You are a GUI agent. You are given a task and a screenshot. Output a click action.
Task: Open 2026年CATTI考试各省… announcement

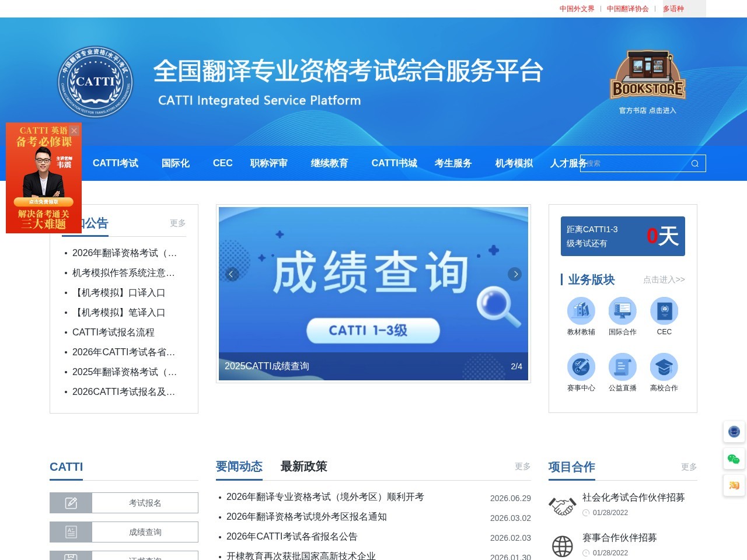(124, 352)
